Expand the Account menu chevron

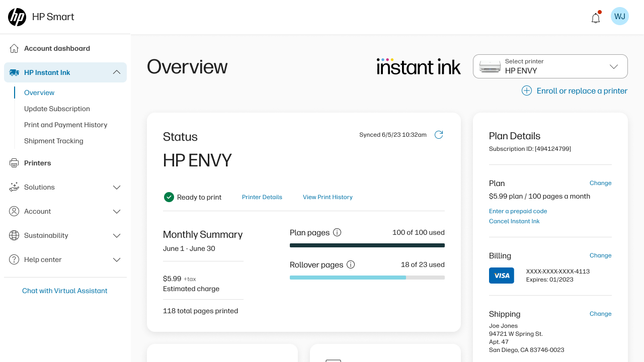(117, 211)
